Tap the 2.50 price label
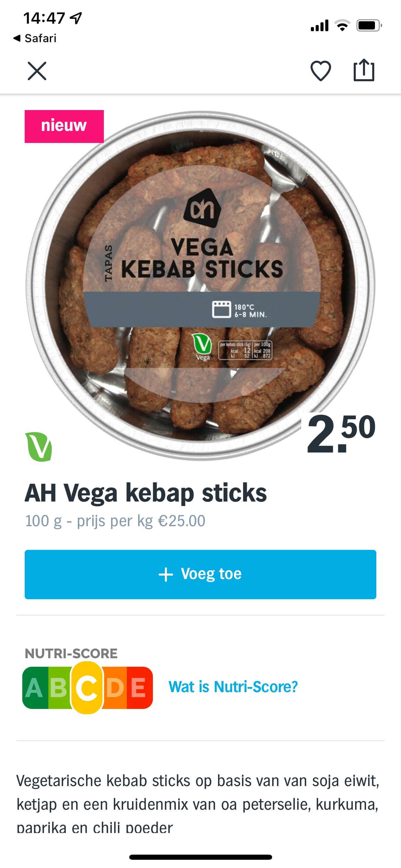401x868 pixels. pos(341,433)
